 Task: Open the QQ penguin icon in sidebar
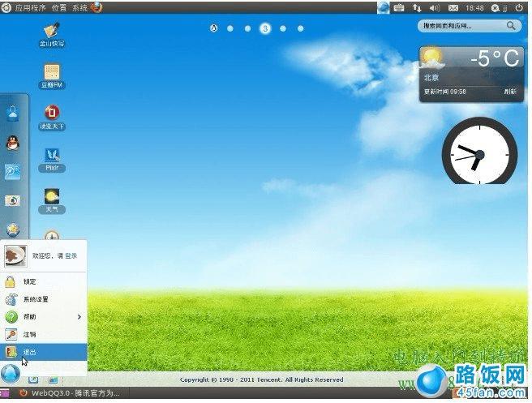click(x=13, y=143)
